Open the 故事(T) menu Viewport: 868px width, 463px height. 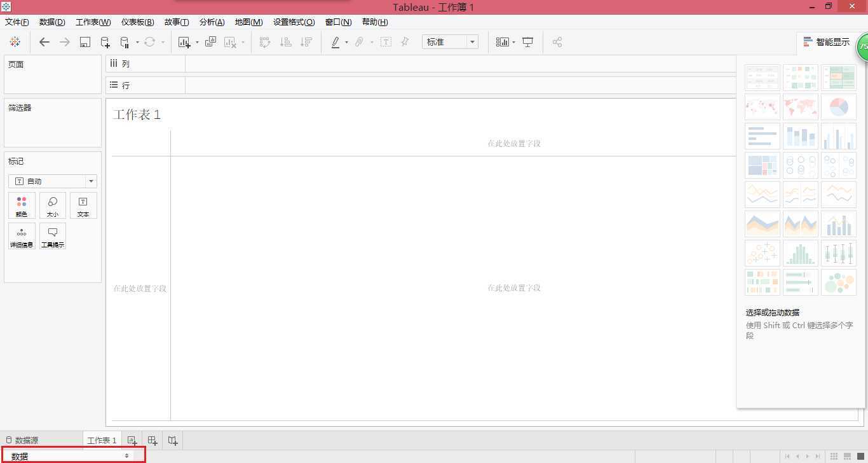pyautogui.click(x=177, y=22)
